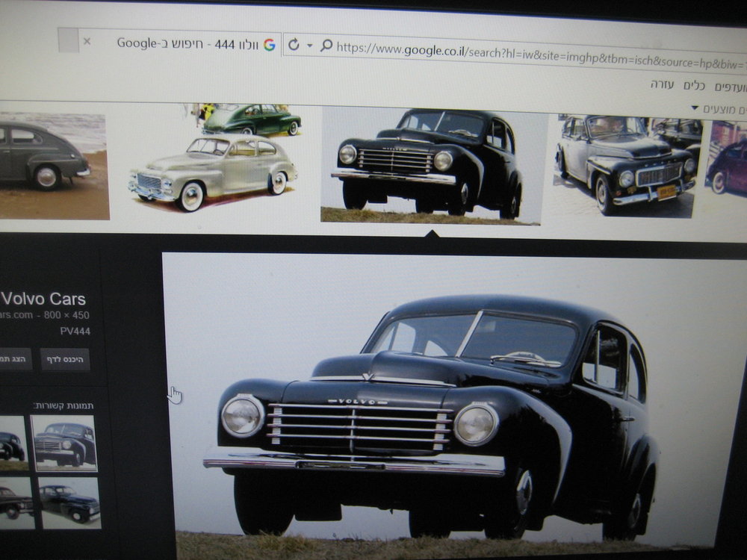Image resolution: width=747 pixels, height=560 pixels.
Task: Click the partially visible show image button
Action: coord(16,358)
